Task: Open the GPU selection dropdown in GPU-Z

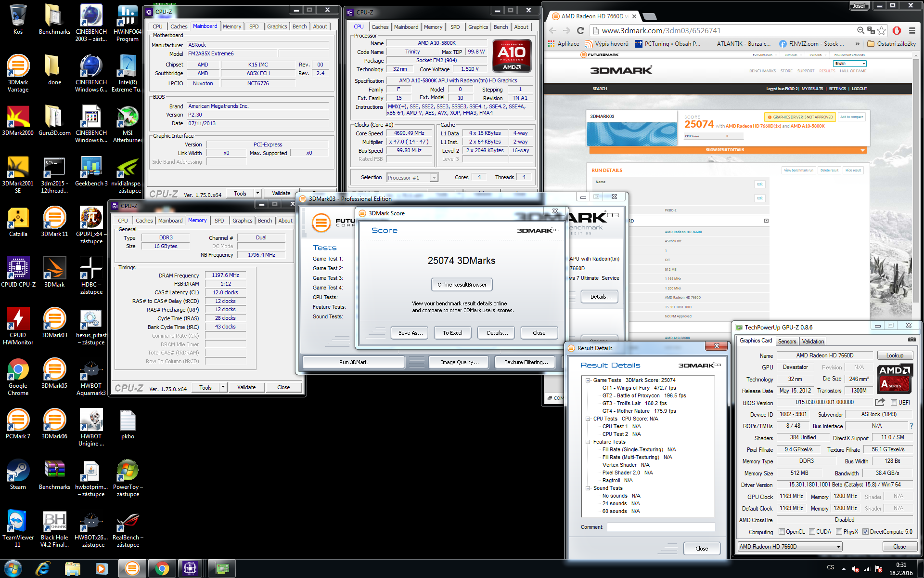Action: coord(790,547)
